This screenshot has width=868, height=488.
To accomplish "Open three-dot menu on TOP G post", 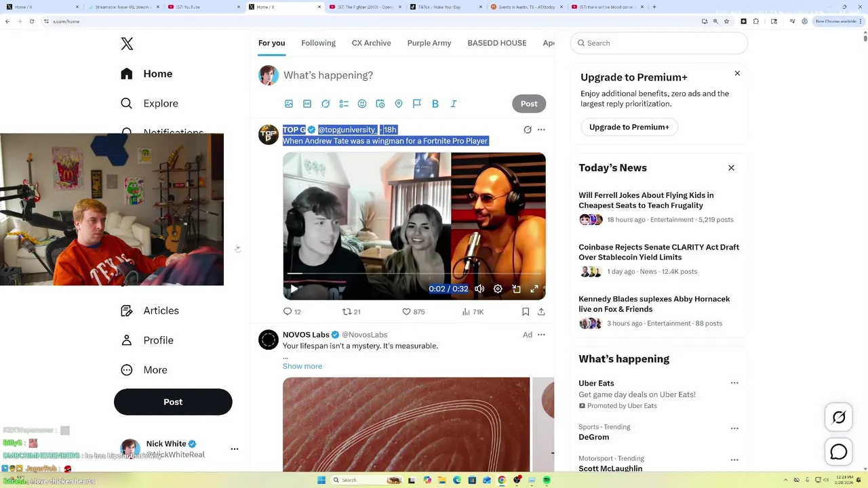I will [541, 129].
